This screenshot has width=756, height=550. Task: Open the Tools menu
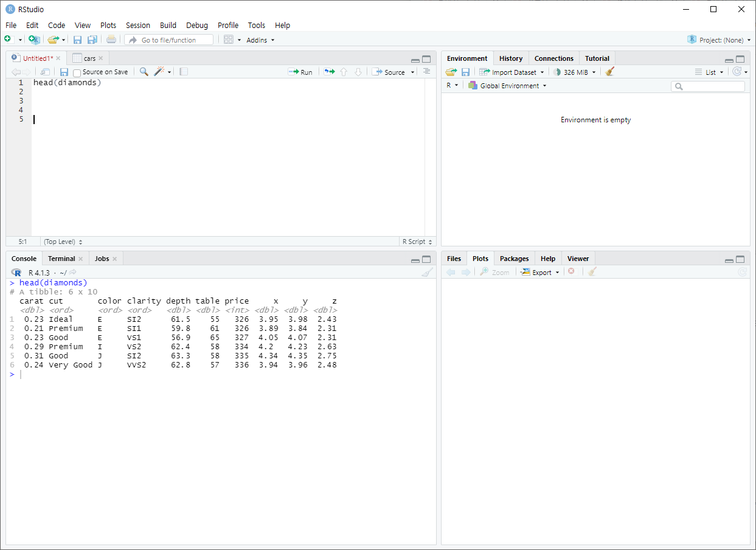[257, 25]
